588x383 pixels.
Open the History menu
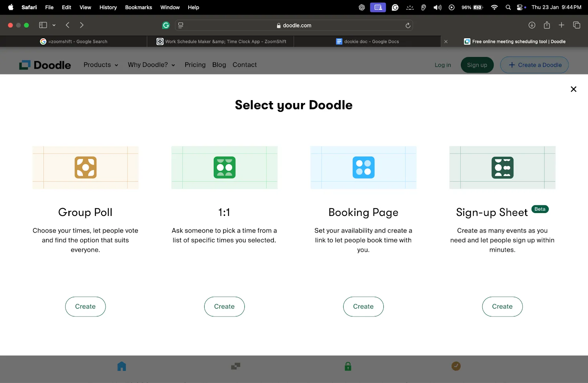tap(108, 7)
